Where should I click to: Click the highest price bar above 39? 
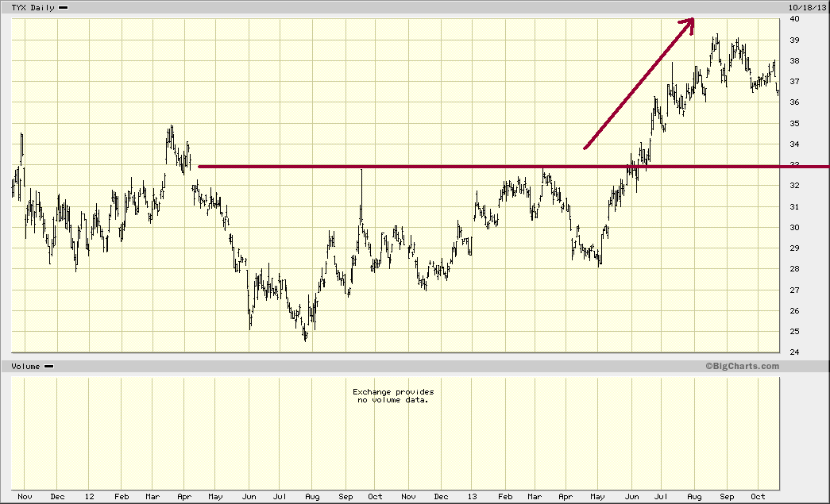point(716,40)
